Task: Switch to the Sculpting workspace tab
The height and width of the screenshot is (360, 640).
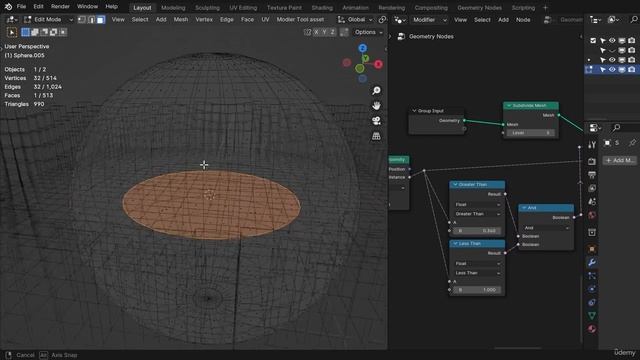Action: tap(207, 8)
